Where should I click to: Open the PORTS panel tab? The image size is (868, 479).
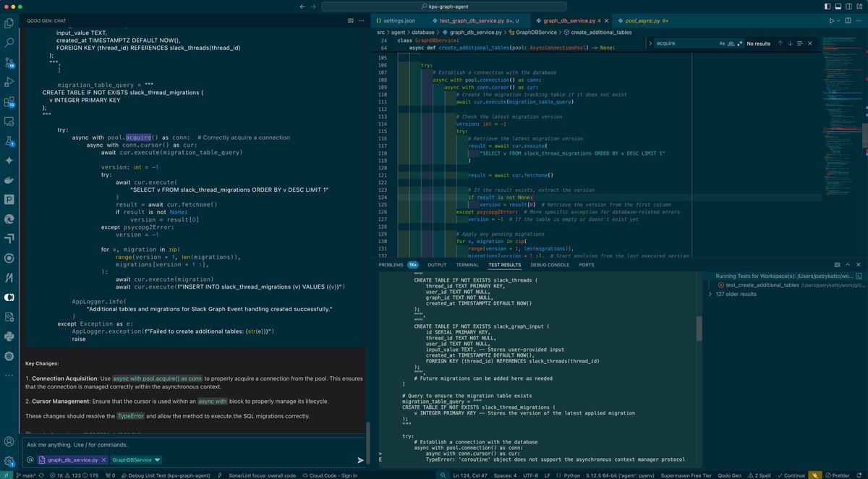point(586,265)
